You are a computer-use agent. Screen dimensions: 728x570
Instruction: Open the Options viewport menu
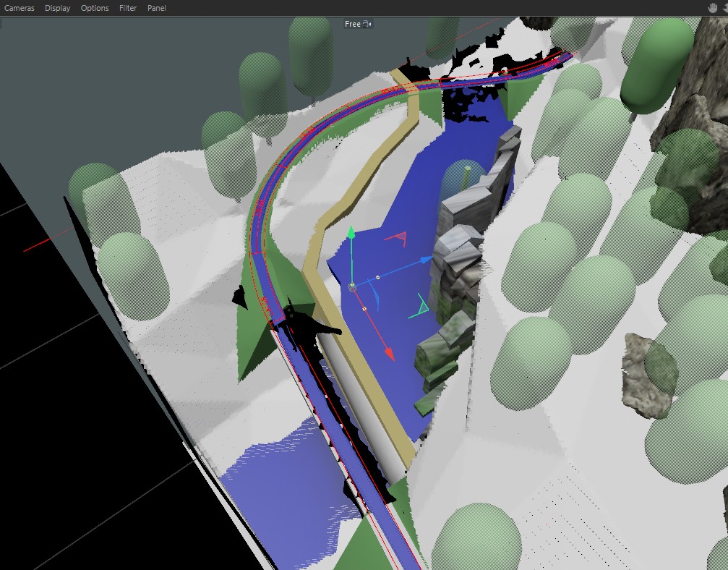pyautogui.click(x=95, y=8)
